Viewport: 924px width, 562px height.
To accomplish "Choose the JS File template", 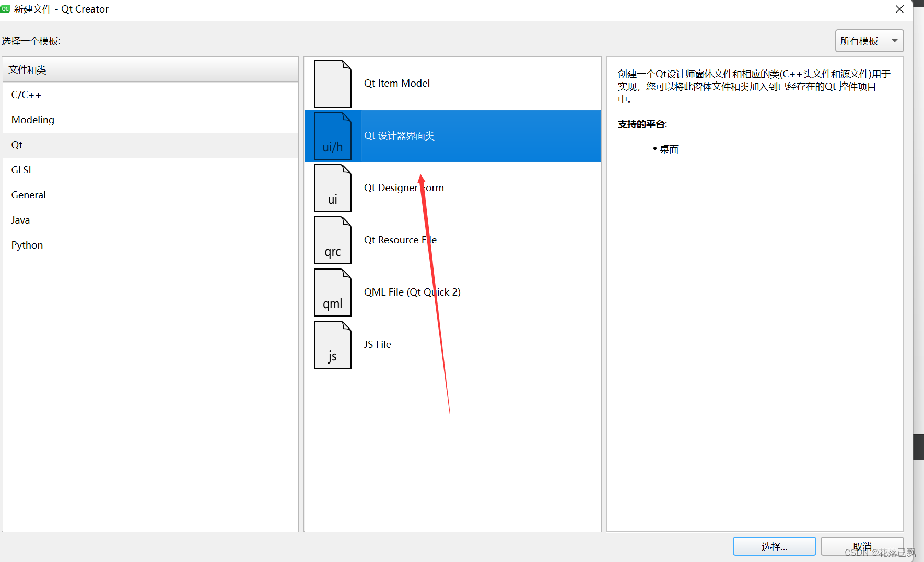I will click(x=453, y=345).
